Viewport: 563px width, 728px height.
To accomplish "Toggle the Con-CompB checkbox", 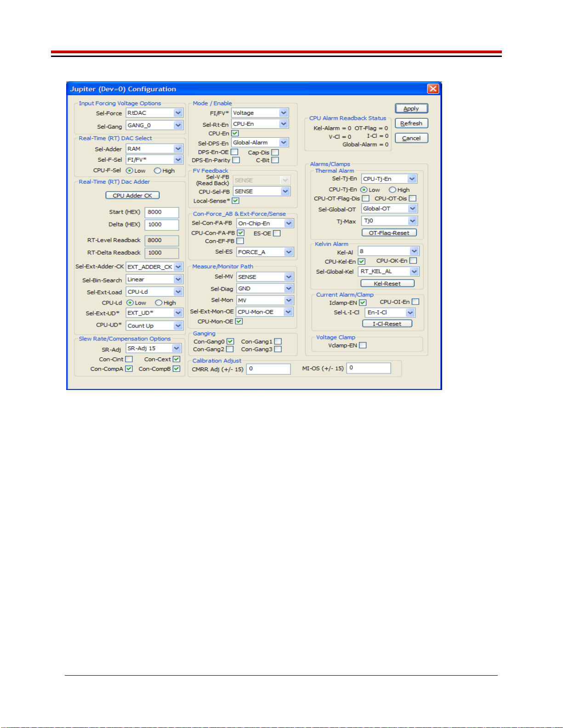I will [176, 368].
